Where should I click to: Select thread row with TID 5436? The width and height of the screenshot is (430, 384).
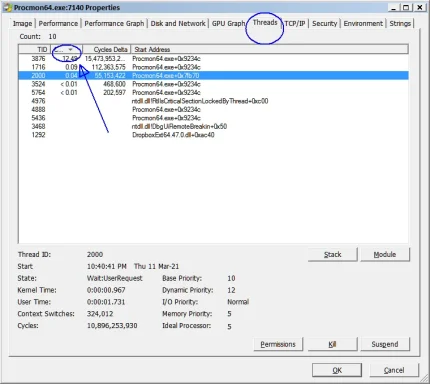coord(213,118)
